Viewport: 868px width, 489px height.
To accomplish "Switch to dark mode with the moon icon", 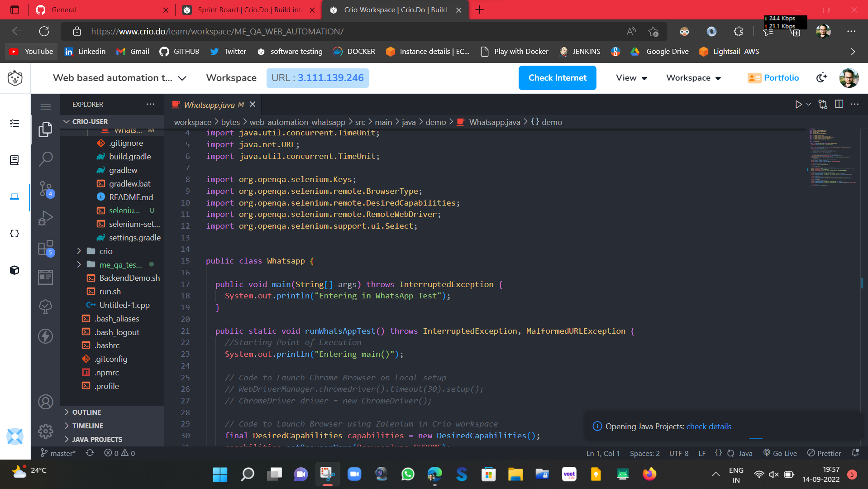I will point(821,77).
